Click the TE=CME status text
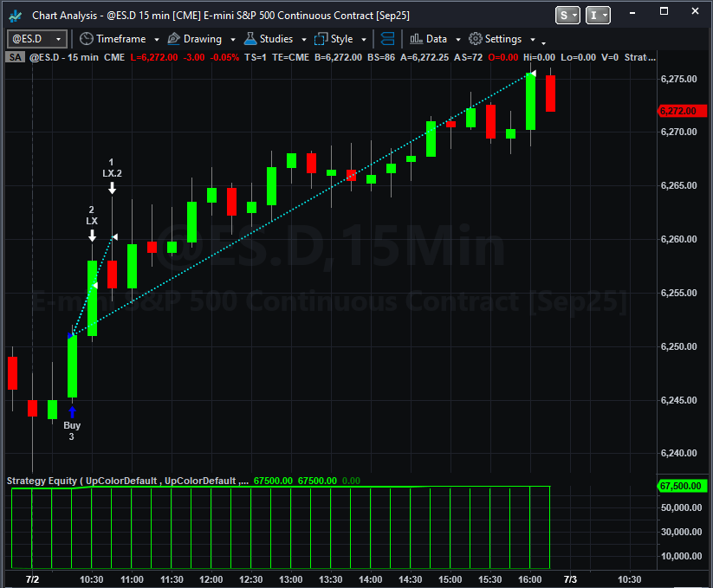The image size is (713, 588). point(290,57)
